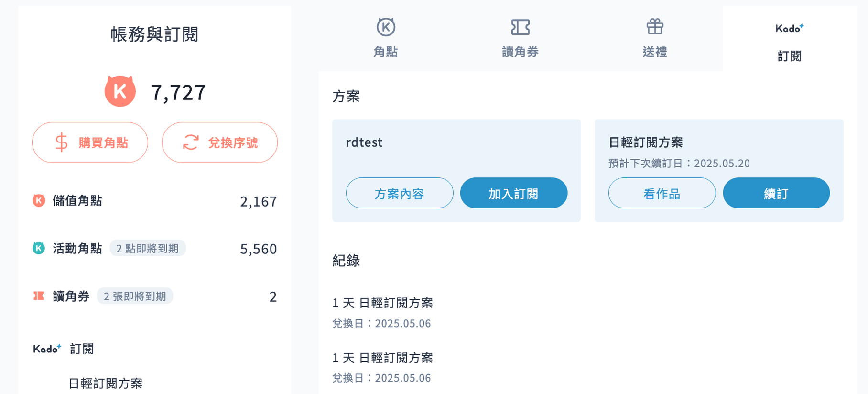
Task: Select the Kado+ 訂閱 tab
Action: pyautogui.click(x=790, y=42)
